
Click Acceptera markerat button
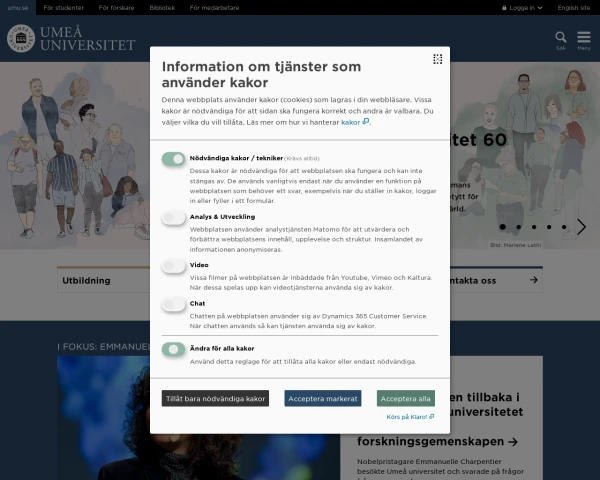[x=323, y=398]
